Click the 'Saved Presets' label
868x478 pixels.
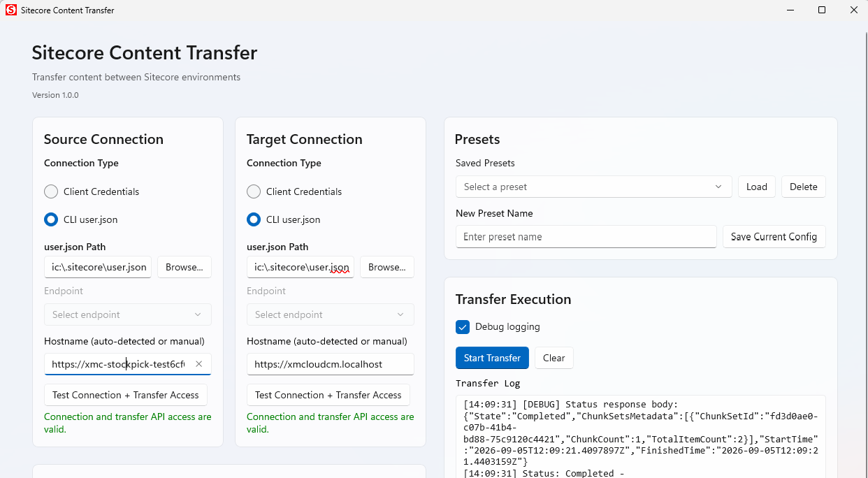pyautogui.click(x=485, y=163)
